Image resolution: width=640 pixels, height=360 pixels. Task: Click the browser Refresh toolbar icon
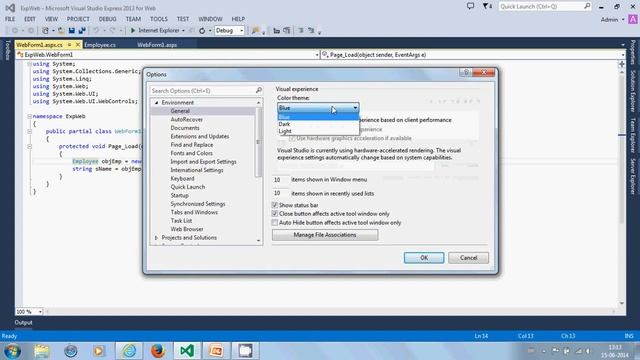coord(202,31)
